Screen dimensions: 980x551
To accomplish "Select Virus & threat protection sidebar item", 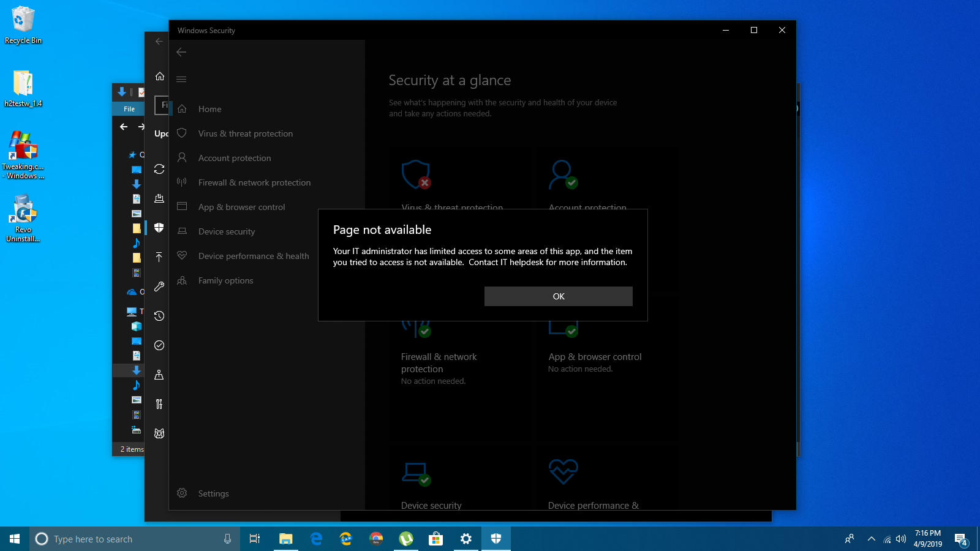I will 267,133.
